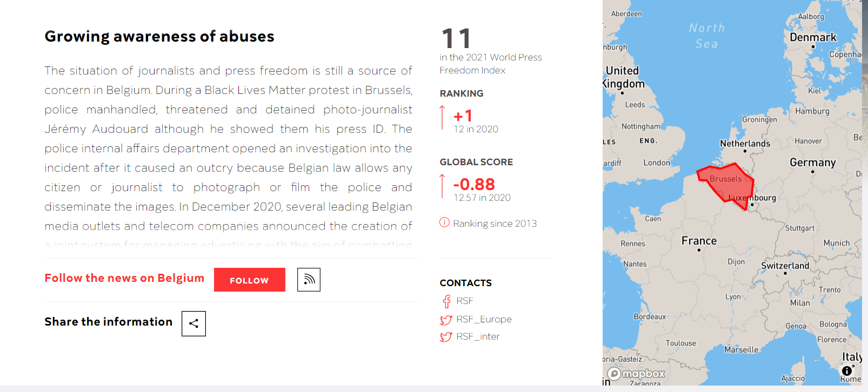The image size is (868, 392).
Task: Click the Mapbox logo on the map
Action: pyautogui.click(x=636, y=374)
